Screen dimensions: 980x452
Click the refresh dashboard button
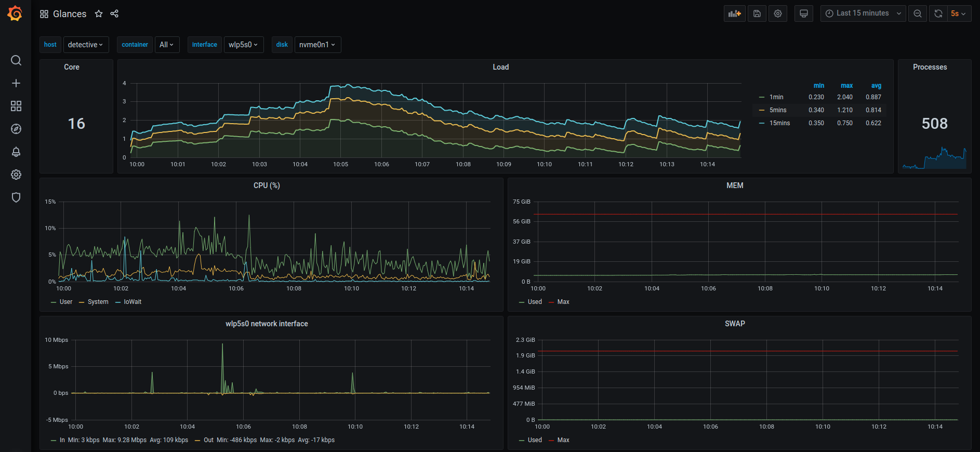click(x=938, y=14)
